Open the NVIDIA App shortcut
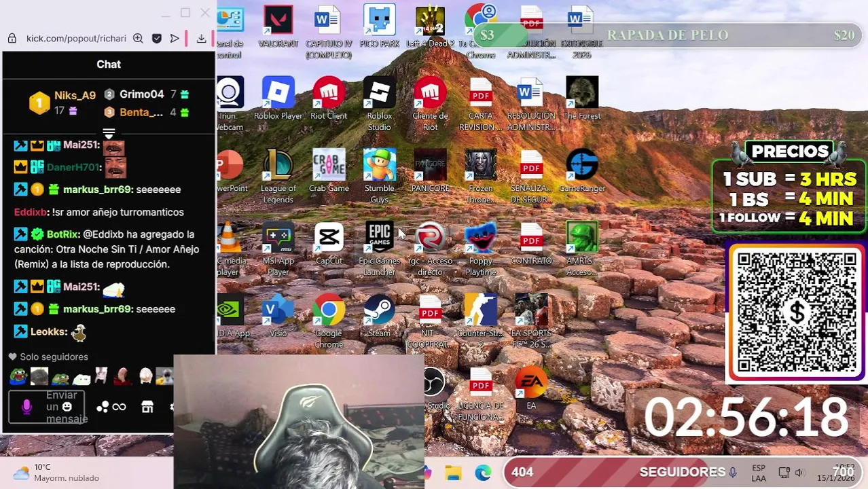 233,317
